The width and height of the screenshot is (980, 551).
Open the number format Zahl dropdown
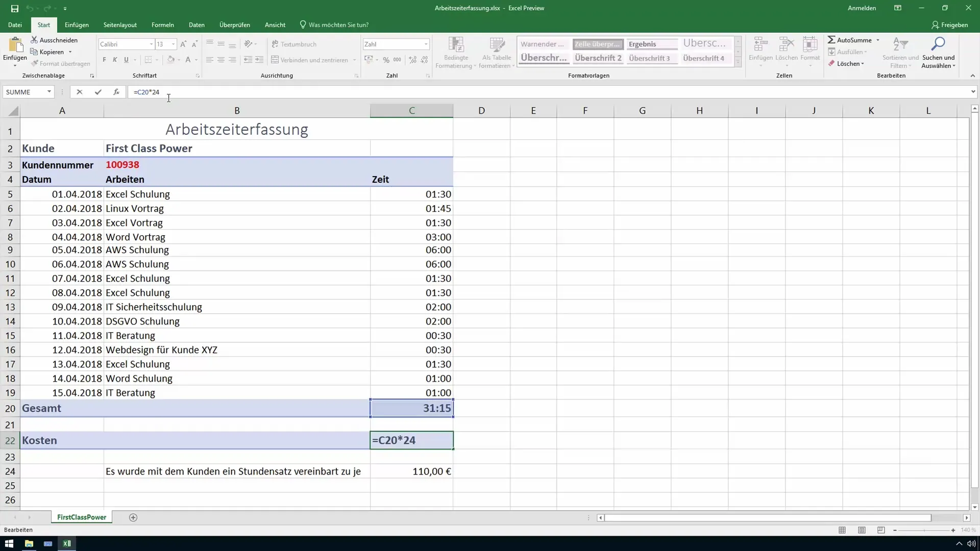[426, 44]
